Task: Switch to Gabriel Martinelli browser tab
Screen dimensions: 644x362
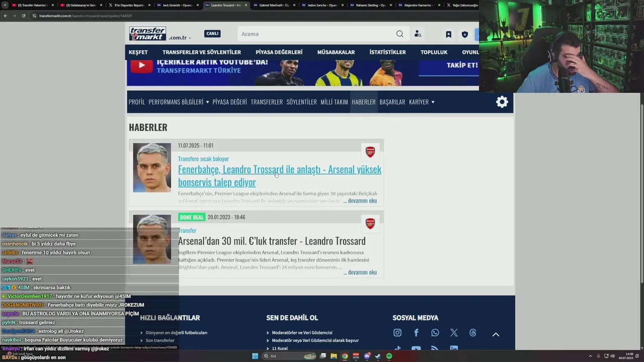Action: [274, 5]
